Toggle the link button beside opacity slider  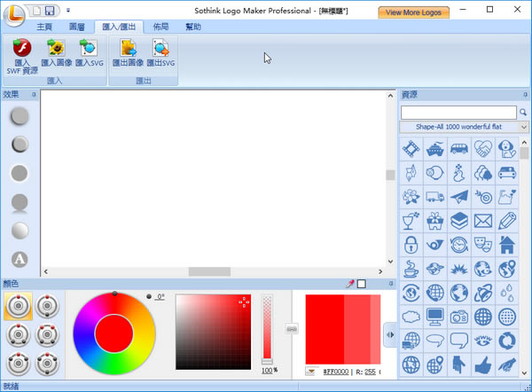(292, 328)
